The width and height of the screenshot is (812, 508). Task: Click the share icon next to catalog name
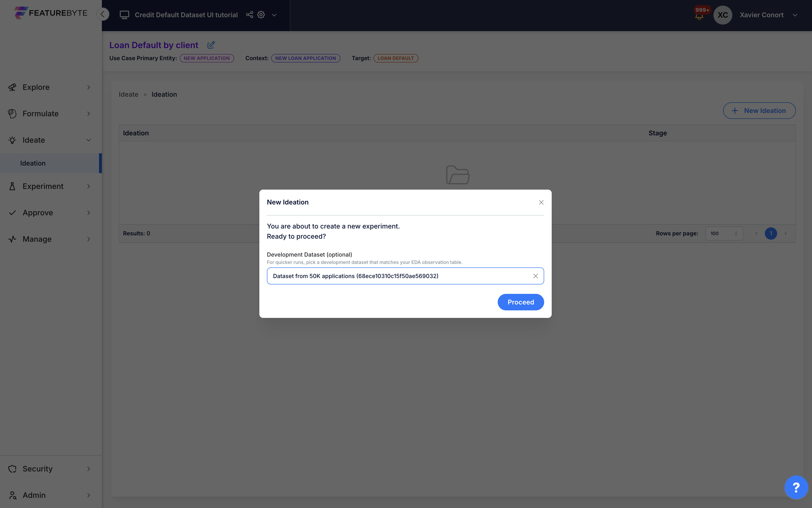[249, 15]
